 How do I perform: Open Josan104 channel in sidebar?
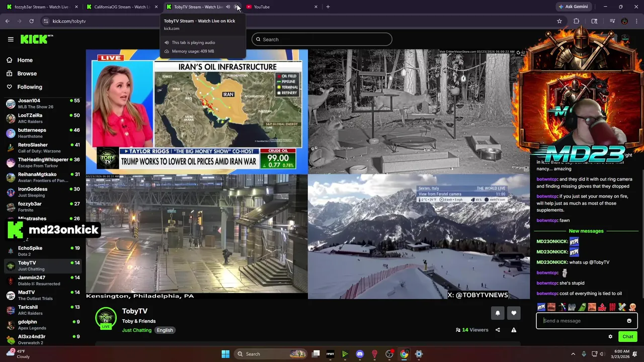[43, 104]
